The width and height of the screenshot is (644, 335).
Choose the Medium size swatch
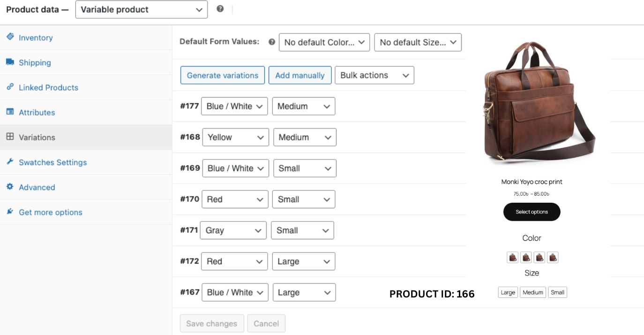(532, 292)
